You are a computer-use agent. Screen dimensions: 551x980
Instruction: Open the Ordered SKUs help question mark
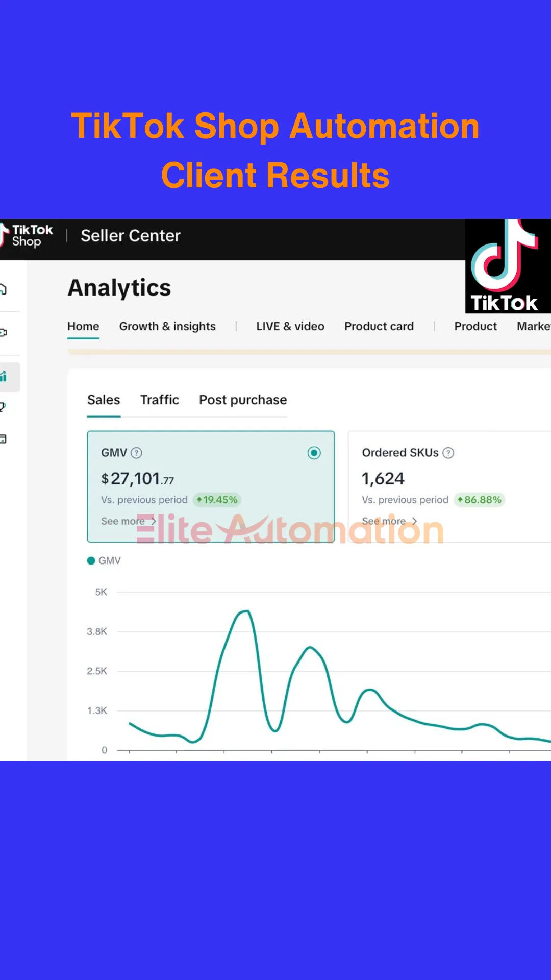click(x=448, y=453)
